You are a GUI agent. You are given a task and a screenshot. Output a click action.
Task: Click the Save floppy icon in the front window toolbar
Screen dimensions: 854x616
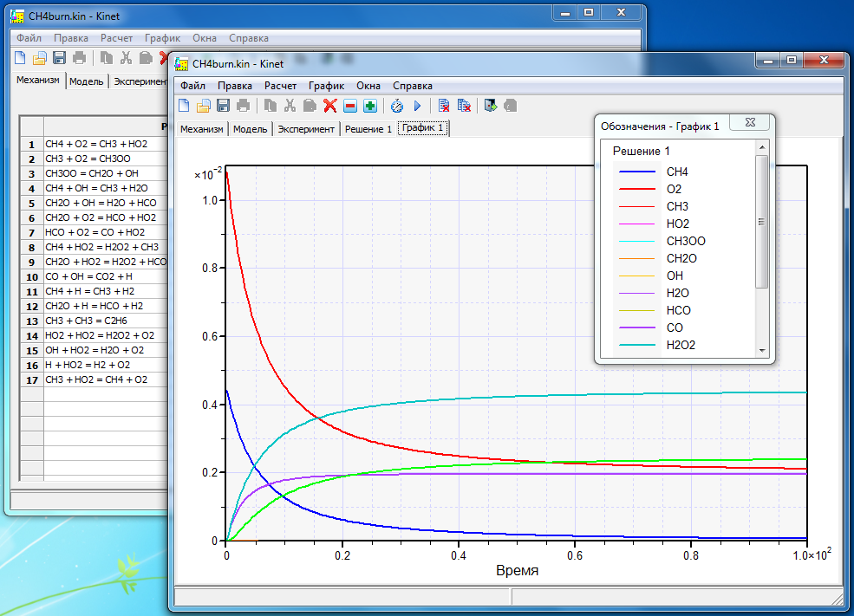click(224, 106)
